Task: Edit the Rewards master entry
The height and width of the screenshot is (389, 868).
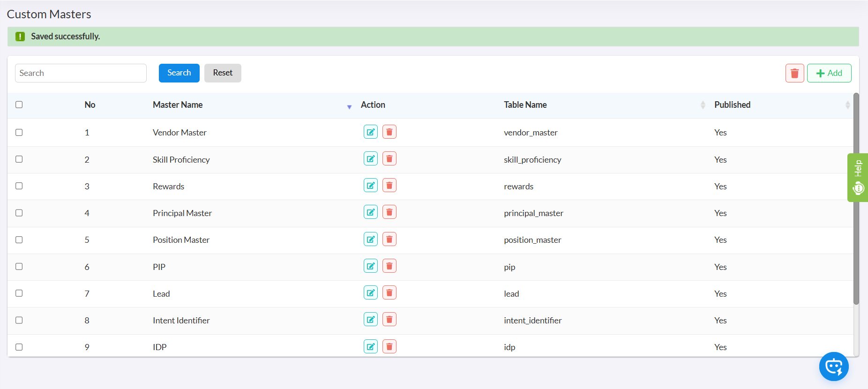Action: [x=370, y=186]
